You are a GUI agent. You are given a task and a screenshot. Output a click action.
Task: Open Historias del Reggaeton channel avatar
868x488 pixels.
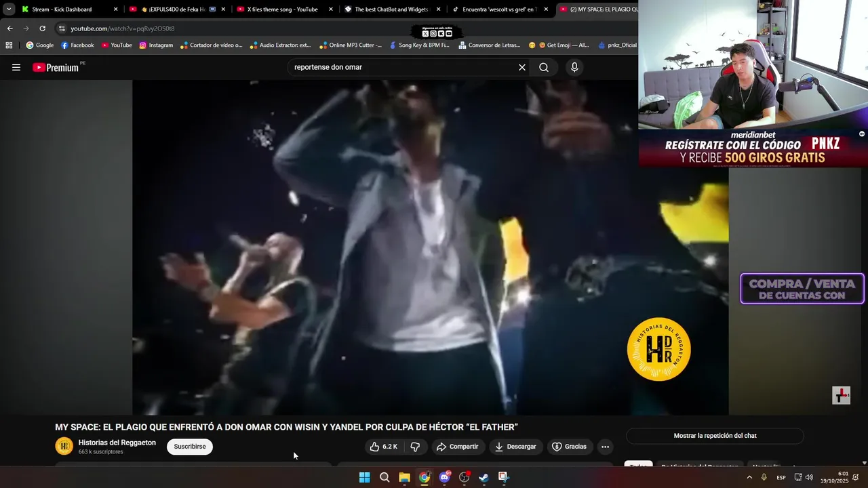coord(64,446)
